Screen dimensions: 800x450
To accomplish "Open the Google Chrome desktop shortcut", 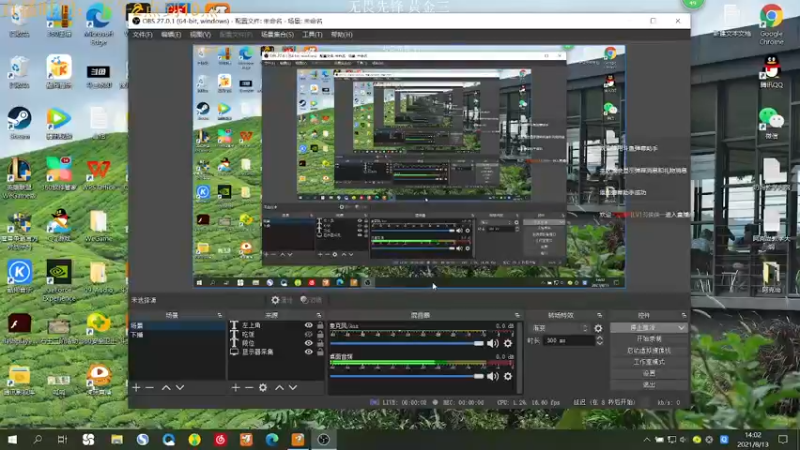I will [771, 24].
